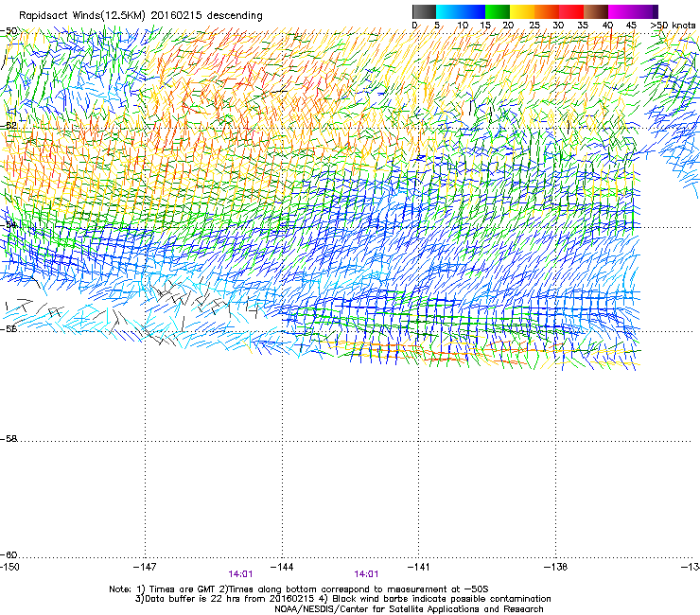Click the NOAA/NESDIS credit line
The height and width of the screenshot is (615, 700).
coord(409,609)
